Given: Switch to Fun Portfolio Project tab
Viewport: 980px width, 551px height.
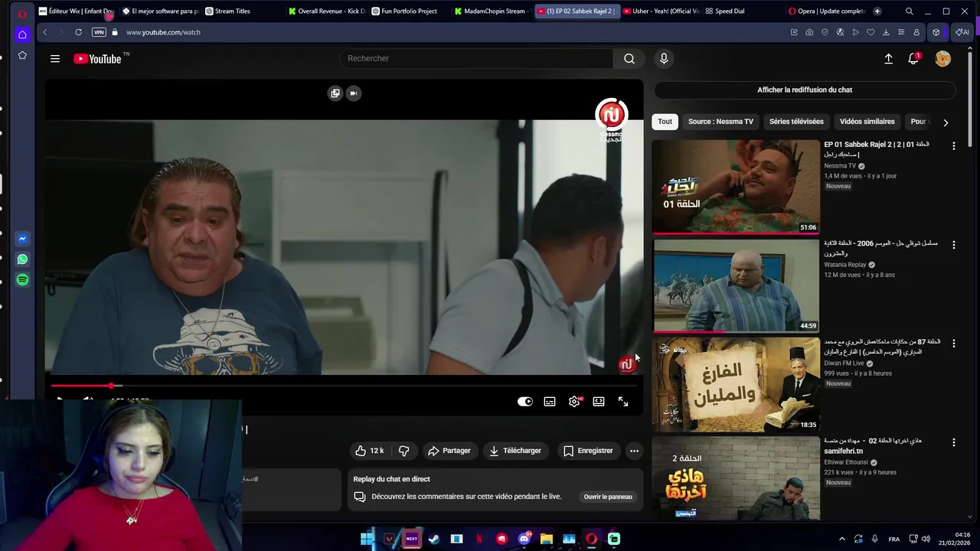Looking at the screenshot, I should pos(409,11).
